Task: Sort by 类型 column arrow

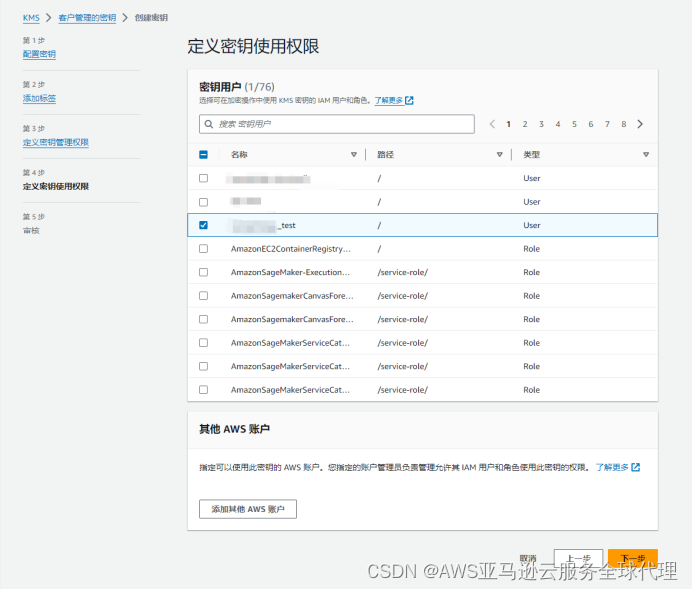Action: click(x=646, y=155)
